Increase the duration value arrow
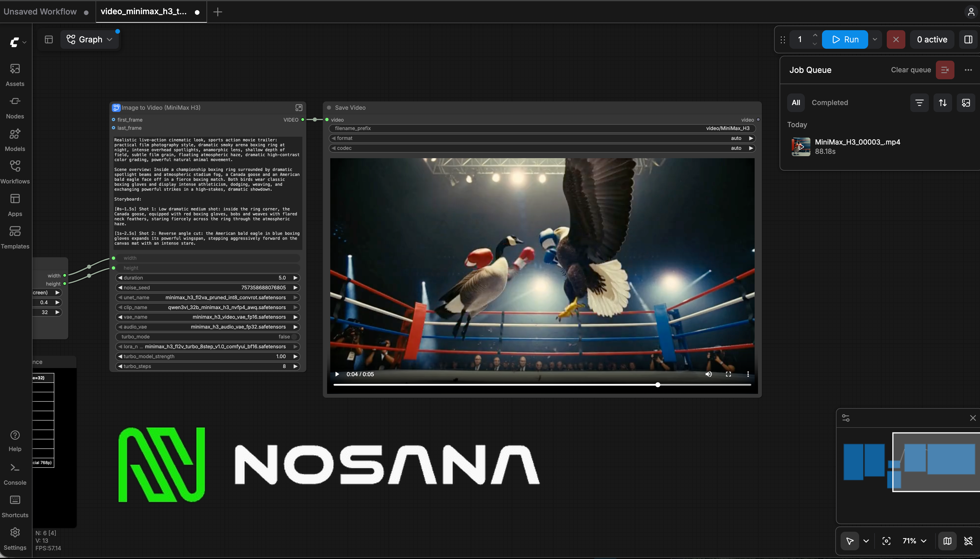The width and height of the screenshot is (980, 559). click(295, 277)
